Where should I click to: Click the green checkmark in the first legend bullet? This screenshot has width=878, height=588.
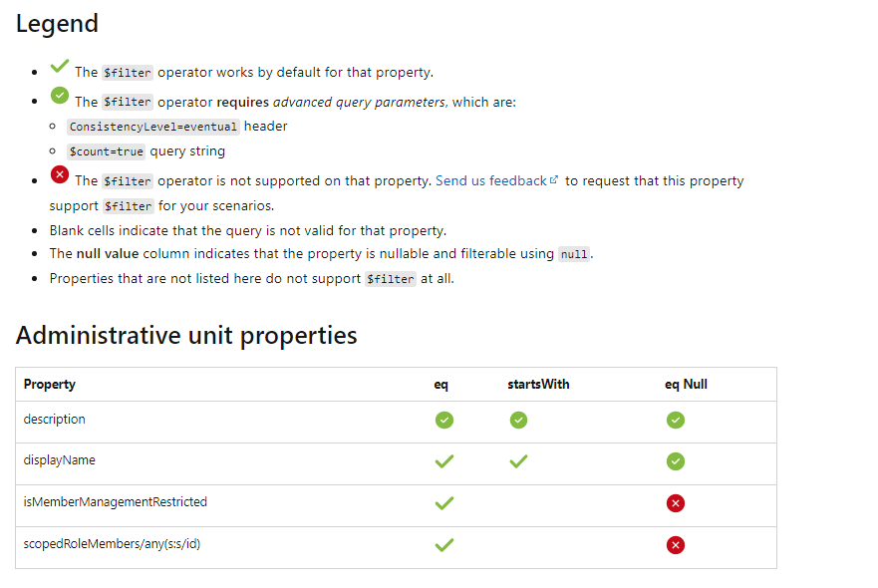60,66
